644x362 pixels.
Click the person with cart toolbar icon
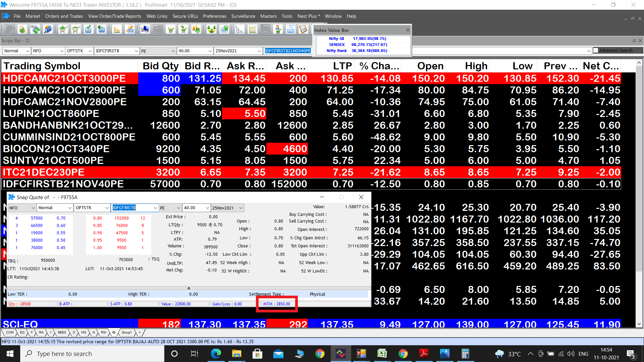[x=278, y=29]
